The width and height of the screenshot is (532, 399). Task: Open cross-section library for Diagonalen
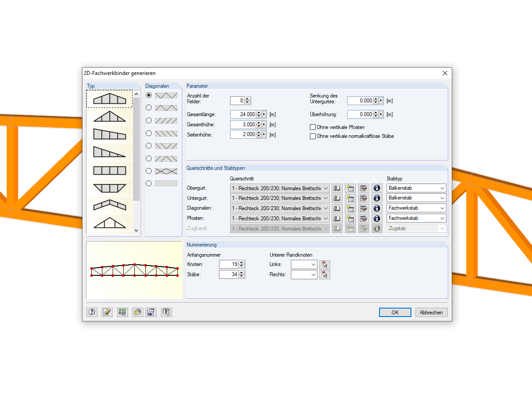point(337,208)
